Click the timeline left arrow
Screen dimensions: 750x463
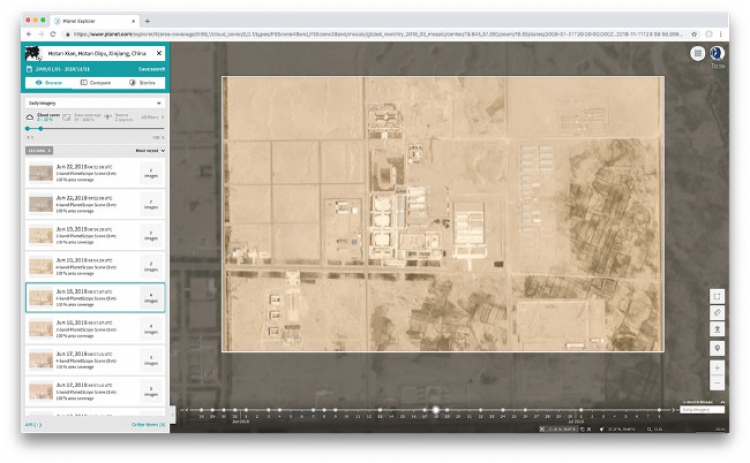point(186,410)
